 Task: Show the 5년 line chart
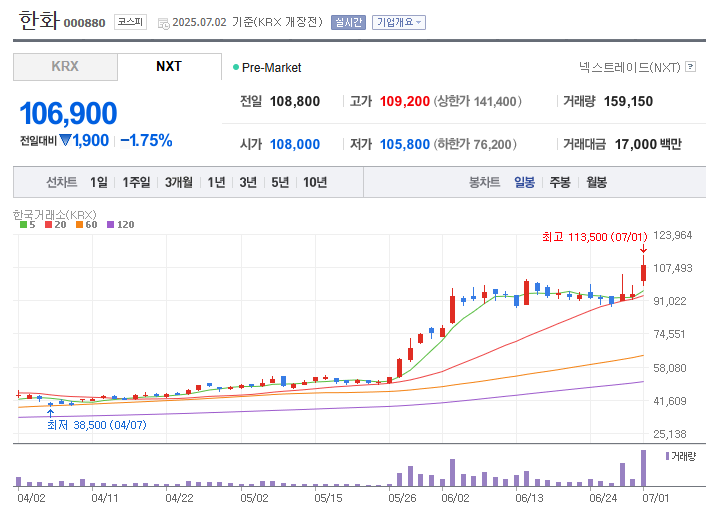click(x=280, y=182)
